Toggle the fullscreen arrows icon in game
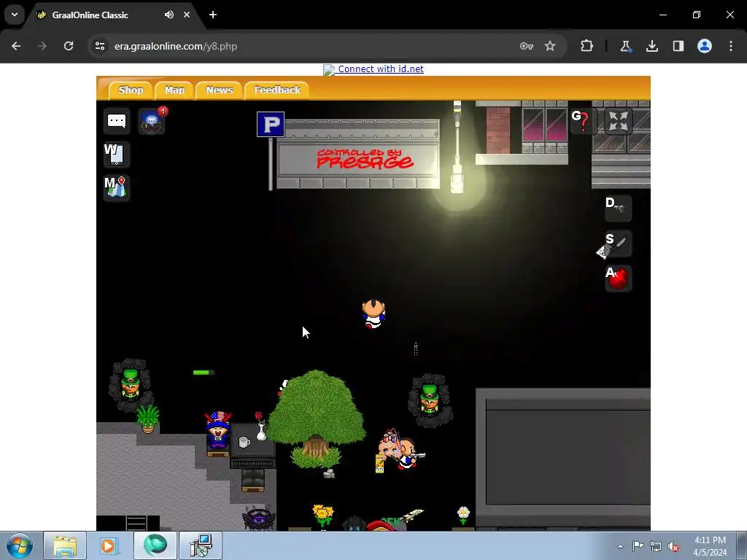Screen dimensions: 747x560 coord(618,121)
